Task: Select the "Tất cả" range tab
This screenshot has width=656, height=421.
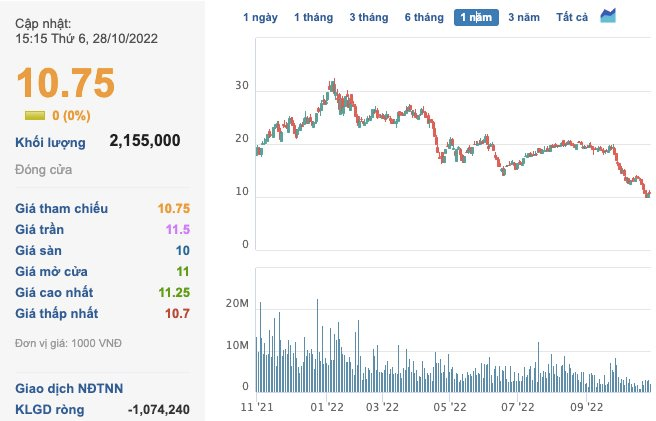Action: coord(572,17)
